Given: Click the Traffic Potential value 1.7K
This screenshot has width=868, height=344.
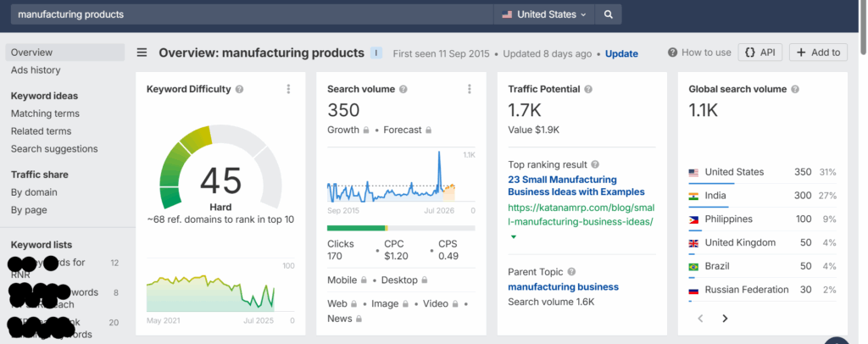Looking at the screenshot, I should coord(524,110).
